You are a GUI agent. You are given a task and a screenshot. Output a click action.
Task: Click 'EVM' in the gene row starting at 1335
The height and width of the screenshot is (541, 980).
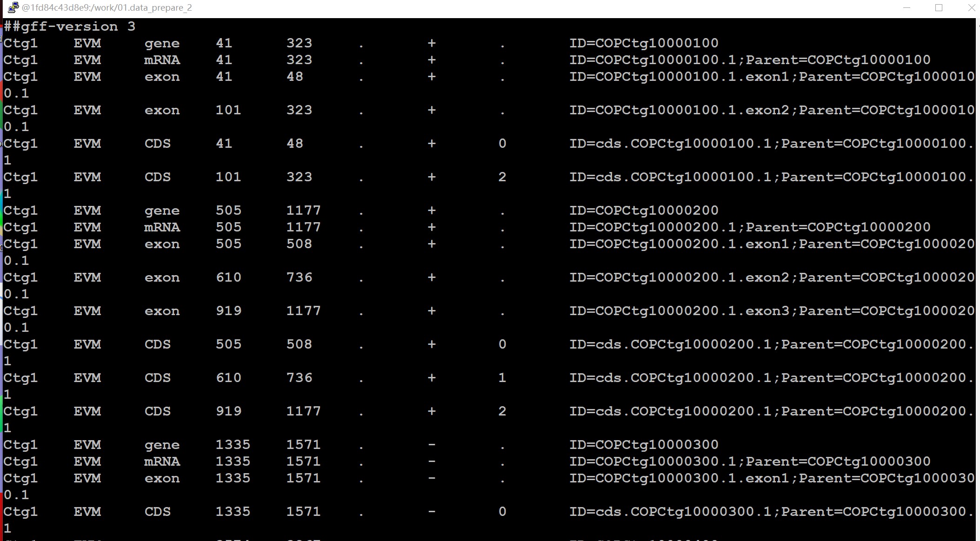click(x=87, y=445)
